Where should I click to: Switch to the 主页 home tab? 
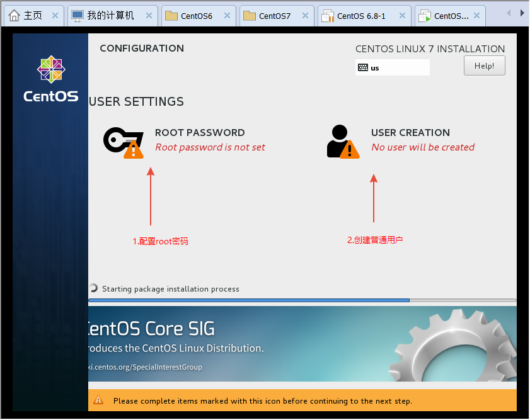[33, 16]
